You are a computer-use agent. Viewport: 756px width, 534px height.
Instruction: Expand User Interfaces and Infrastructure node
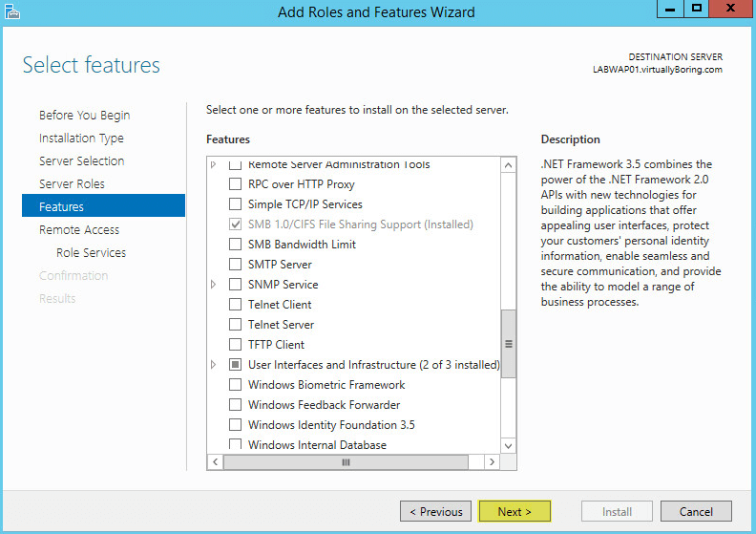tap(214, 365)
